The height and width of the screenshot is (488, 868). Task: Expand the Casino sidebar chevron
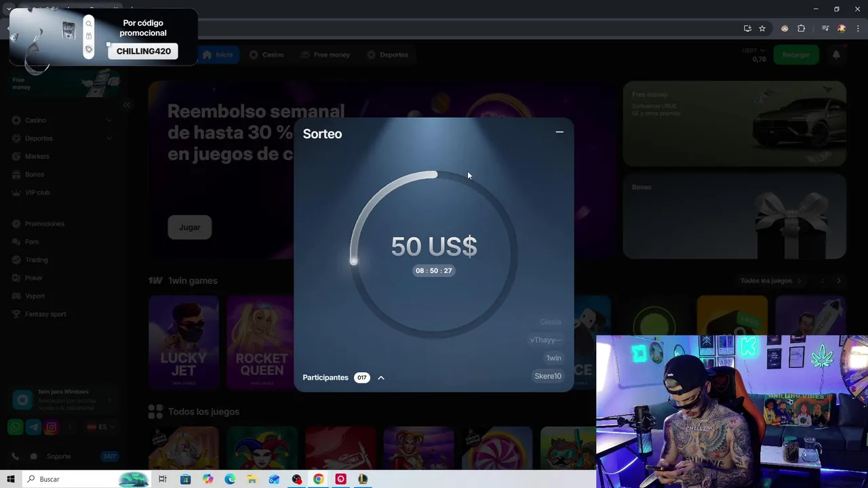(x=109, y=120)
